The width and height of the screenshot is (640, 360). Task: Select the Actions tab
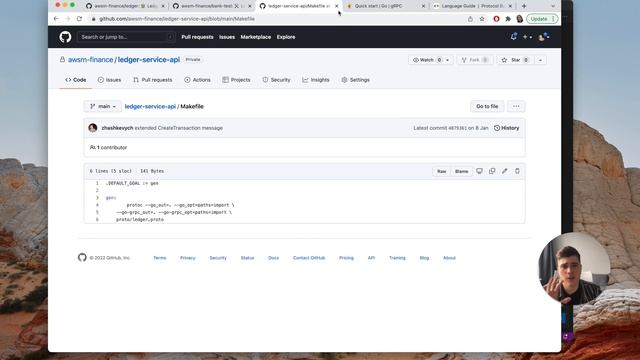(x=197, y=80)
